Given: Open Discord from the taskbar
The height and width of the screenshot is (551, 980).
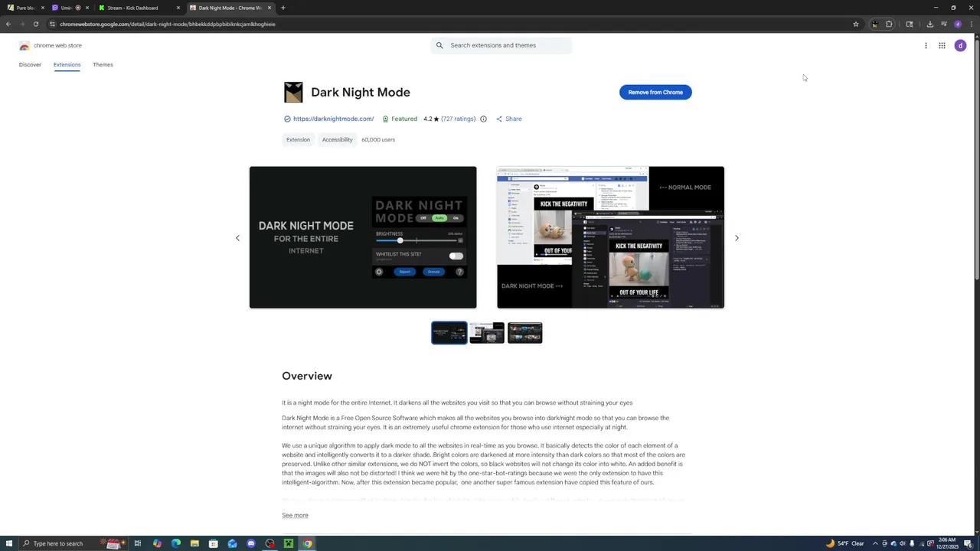Looking at the screenshot, I should 251,543.
